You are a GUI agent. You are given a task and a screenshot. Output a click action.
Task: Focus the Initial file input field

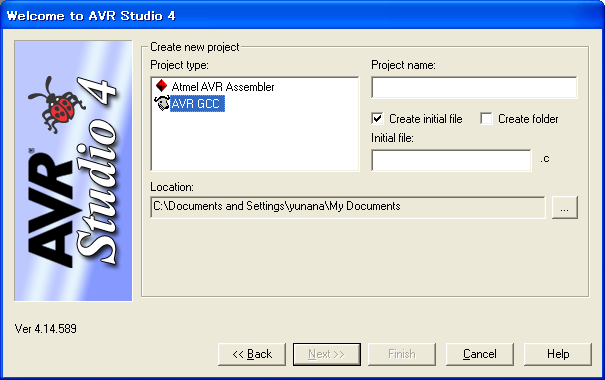pos(451,160)
